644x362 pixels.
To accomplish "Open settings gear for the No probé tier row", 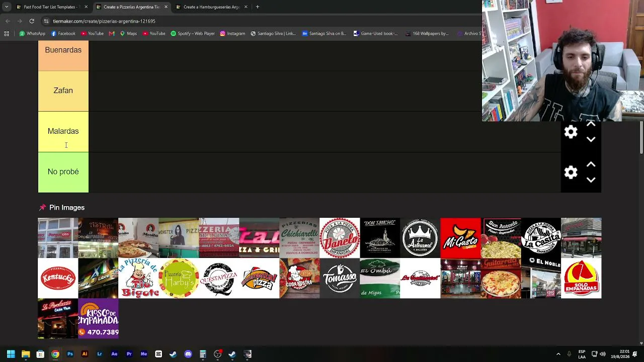I will pos(571,172).
